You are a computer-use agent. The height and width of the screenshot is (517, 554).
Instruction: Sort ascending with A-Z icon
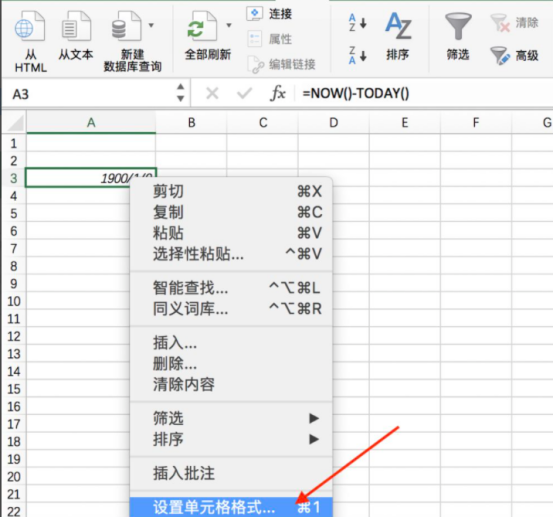pyautogui.click(x=357, y=23)
